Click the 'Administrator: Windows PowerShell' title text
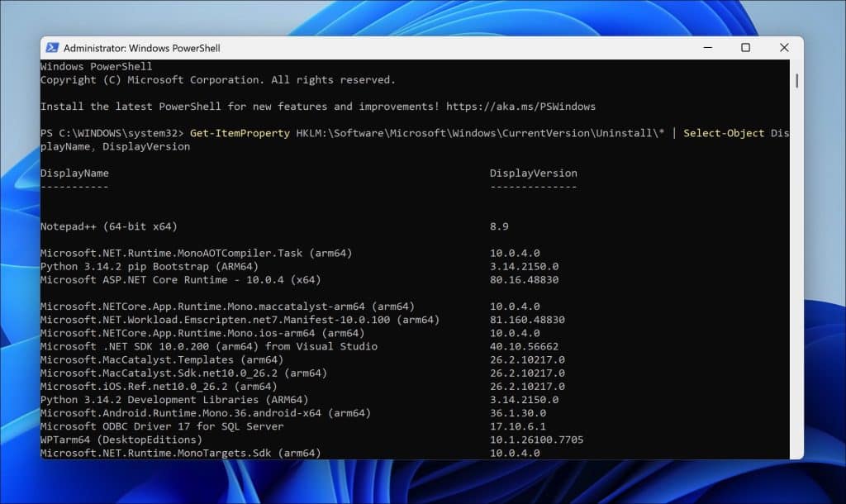Image resolution: width=846 pixels, height=504 pixels. (x=142, y=48)
